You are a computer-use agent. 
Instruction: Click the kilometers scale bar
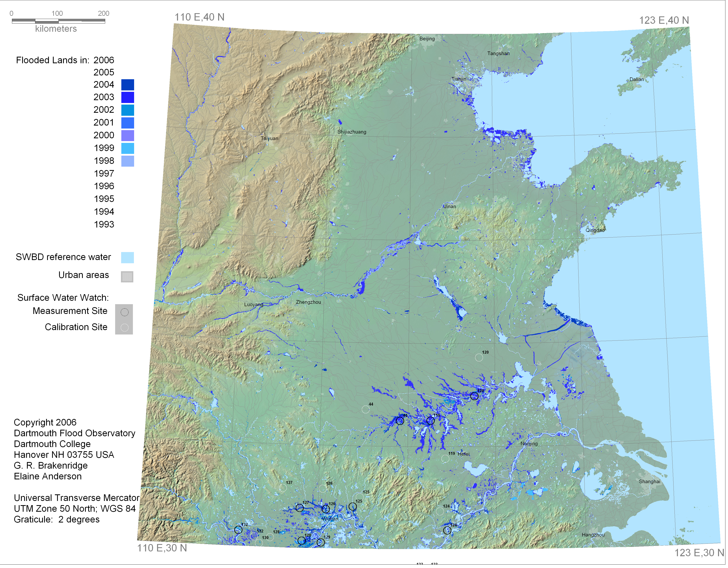pos(58,21)
